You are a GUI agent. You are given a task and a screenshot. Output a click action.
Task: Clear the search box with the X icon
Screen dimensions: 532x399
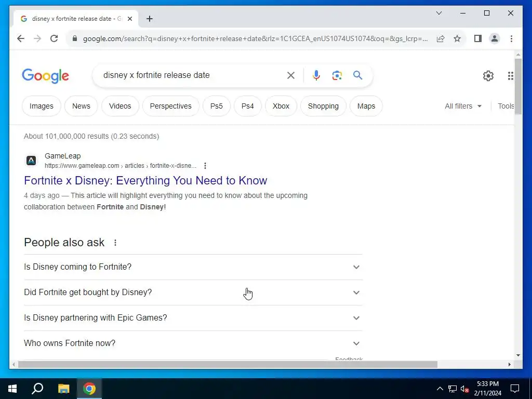coord(291,75)
